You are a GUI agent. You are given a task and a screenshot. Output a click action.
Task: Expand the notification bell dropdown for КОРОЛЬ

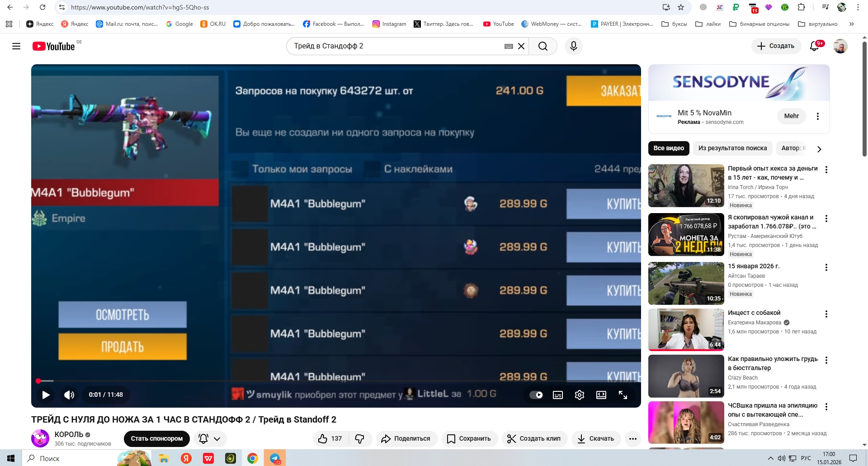tap(210, 438)
